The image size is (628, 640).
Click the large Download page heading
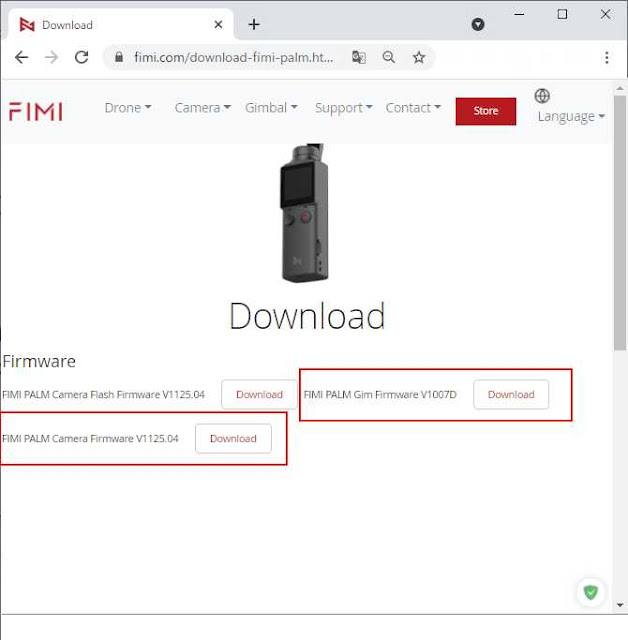tap(307, 316)
